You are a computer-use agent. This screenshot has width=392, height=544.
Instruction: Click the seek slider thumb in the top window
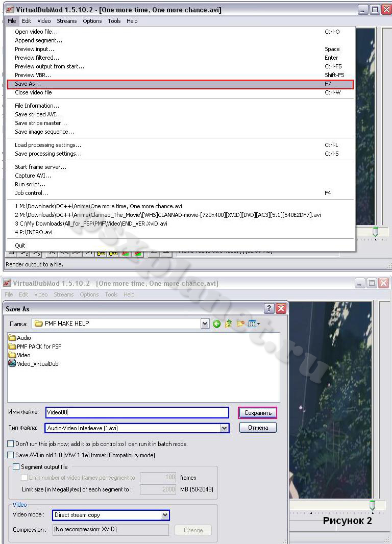click(x=375, y=232)
